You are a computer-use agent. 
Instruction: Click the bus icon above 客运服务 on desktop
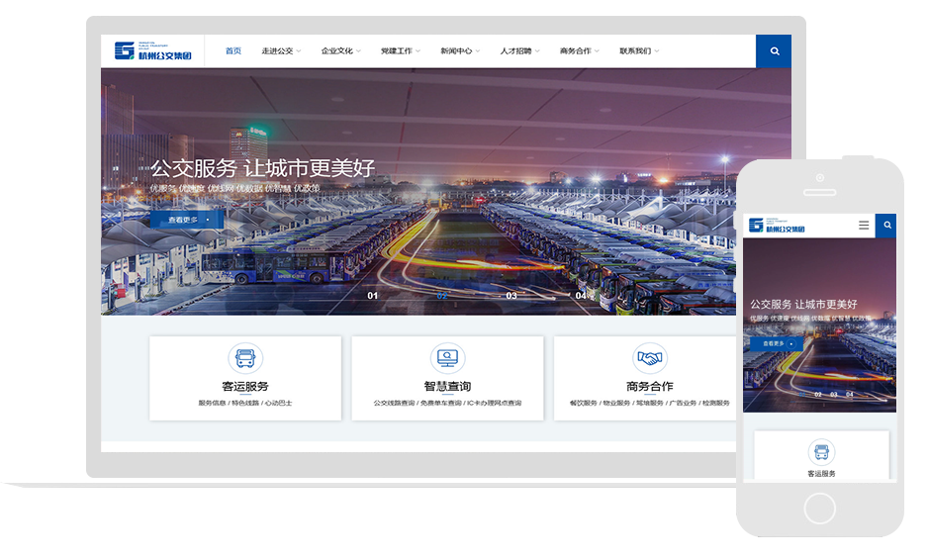tap(245, 358)
